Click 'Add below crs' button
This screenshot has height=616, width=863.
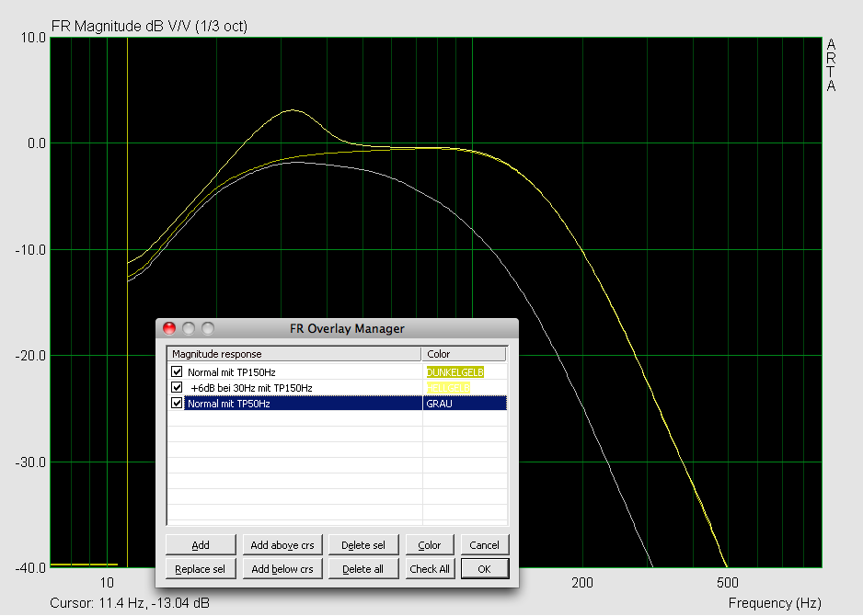click(x=282, y=569)
